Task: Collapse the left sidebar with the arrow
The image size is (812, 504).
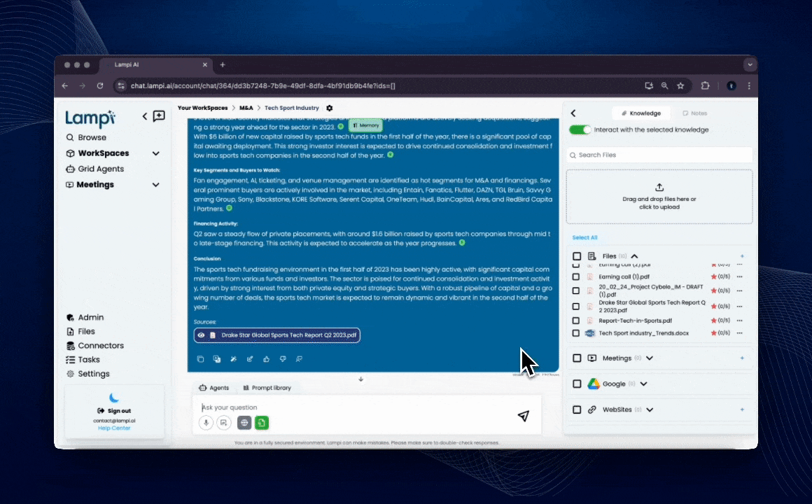Action: [x=145, y=116]
